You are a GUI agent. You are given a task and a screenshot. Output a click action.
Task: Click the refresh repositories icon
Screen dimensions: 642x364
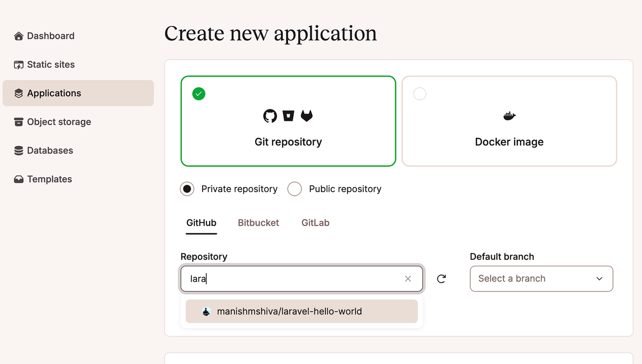441,279
